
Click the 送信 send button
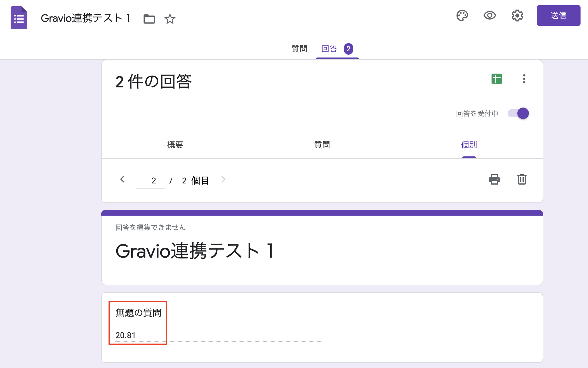(558, 16)
